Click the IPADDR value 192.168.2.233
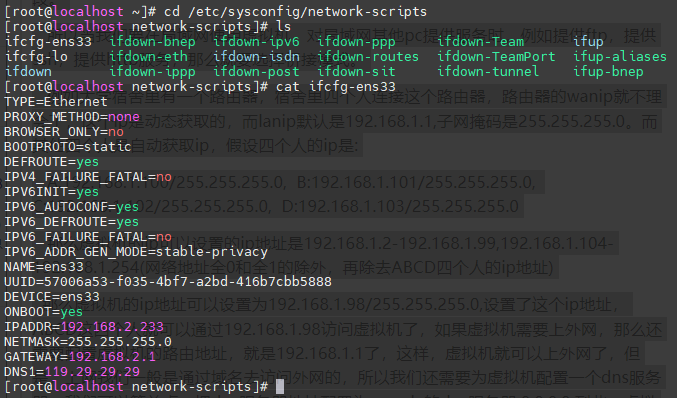677x398 pixels. click(112, 327)
